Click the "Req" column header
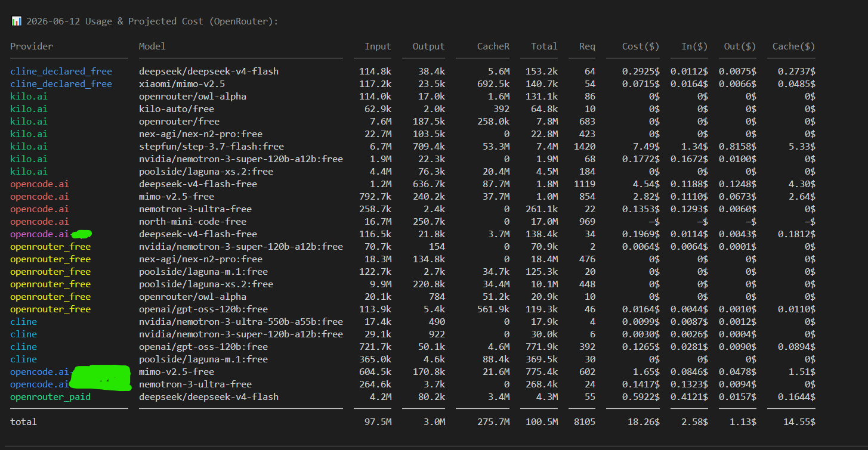The height and width of the screenshot is (450, 868). [x=587, y=46]
